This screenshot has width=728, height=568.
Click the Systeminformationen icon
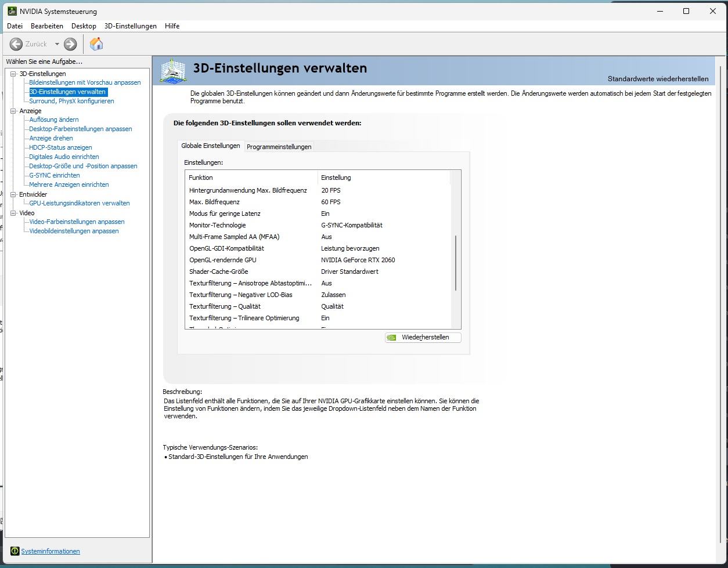15,551
